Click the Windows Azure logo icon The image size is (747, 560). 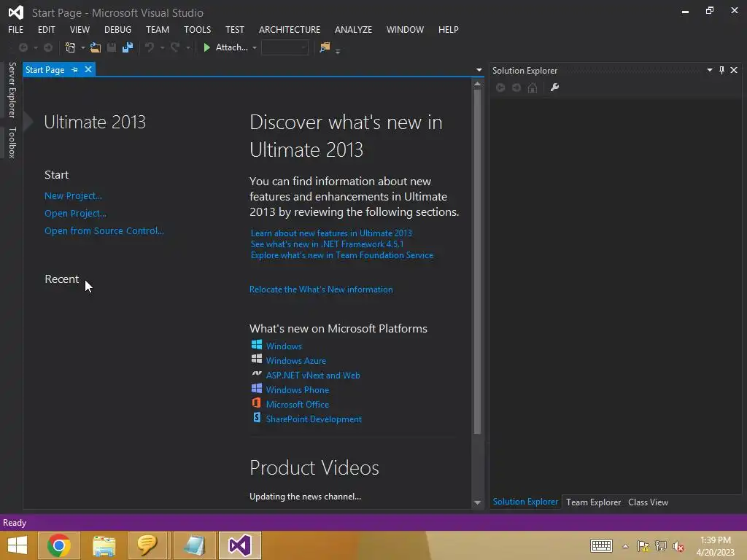[x=256, y=359]
